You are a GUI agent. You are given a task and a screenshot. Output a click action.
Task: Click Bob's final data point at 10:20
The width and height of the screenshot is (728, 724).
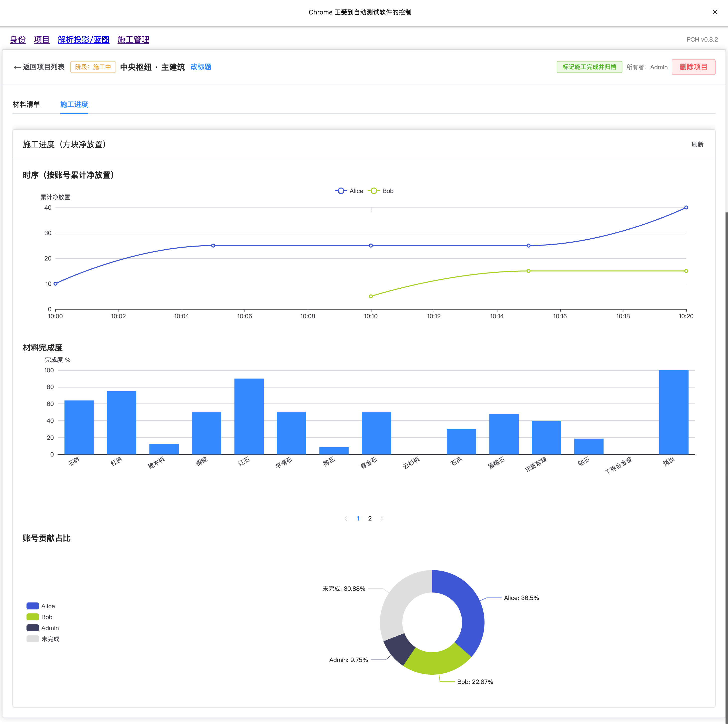686,271
